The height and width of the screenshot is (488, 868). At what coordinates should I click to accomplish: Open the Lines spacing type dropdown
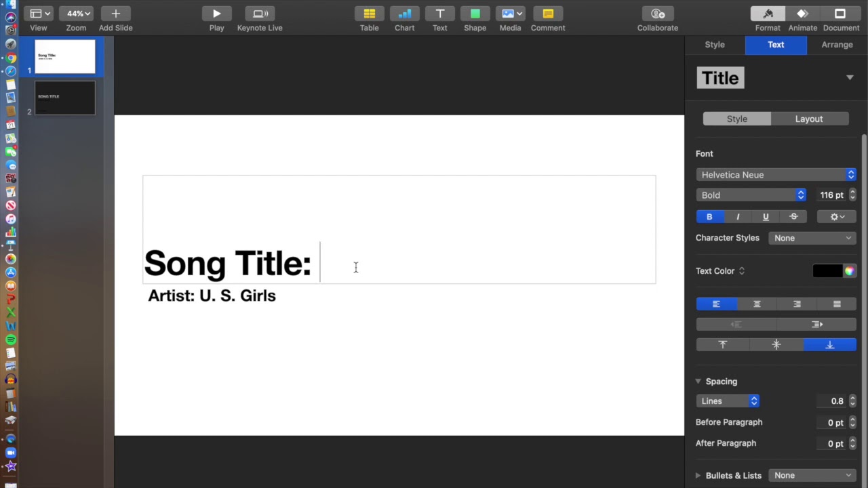[x=728, y=401]
